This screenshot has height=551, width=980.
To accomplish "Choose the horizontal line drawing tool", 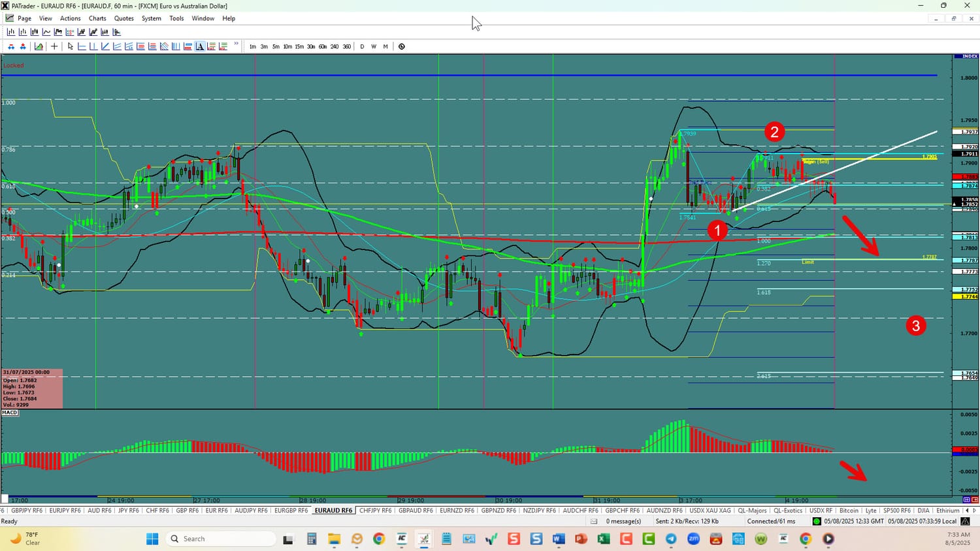I will 82,46.
